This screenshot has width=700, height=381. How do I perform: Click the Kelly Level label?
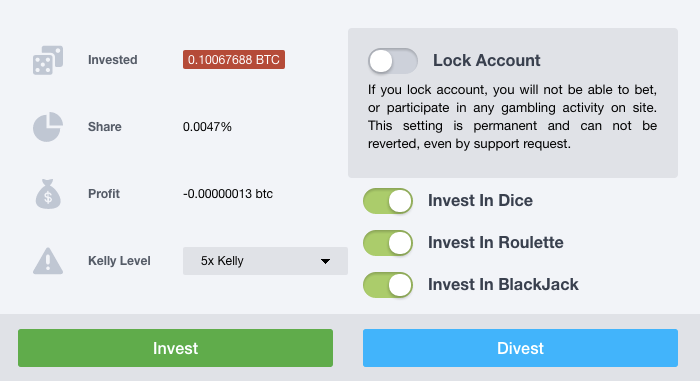pos(119,261)
